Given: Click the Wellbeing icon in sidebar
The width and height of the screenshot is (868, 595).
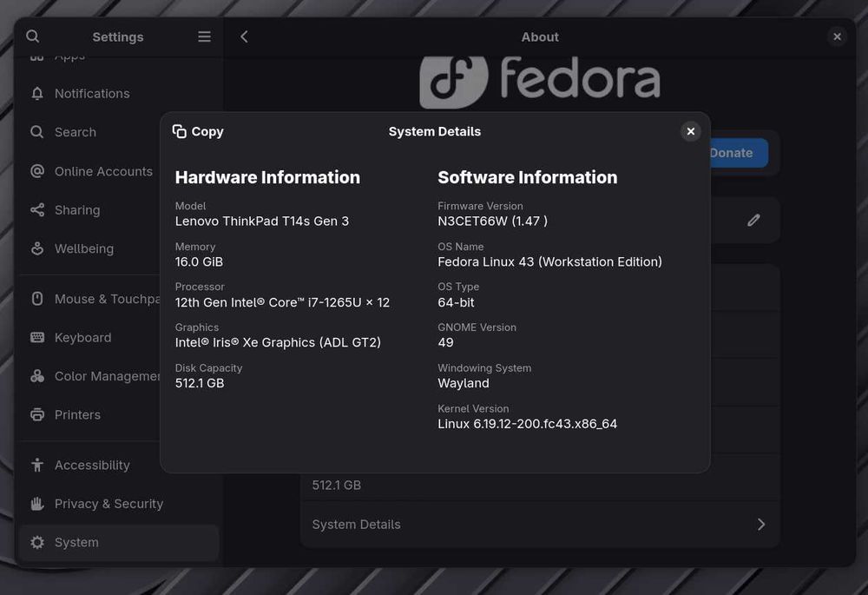Looking at the screenshot, I should click(37, 248).
